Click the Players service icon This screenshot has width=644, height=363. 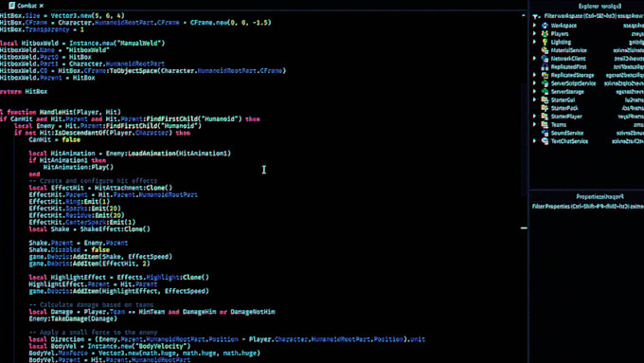click(x=545, y=34)
